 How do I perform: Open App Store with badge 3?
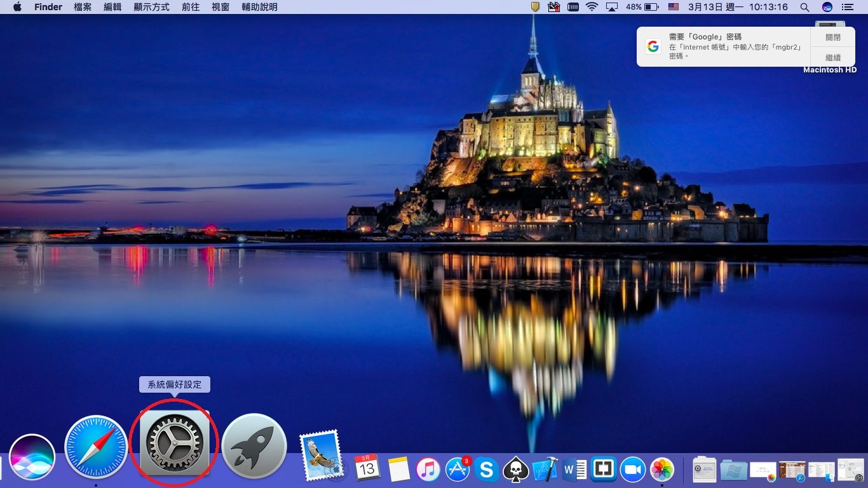[x=458, y=470]
